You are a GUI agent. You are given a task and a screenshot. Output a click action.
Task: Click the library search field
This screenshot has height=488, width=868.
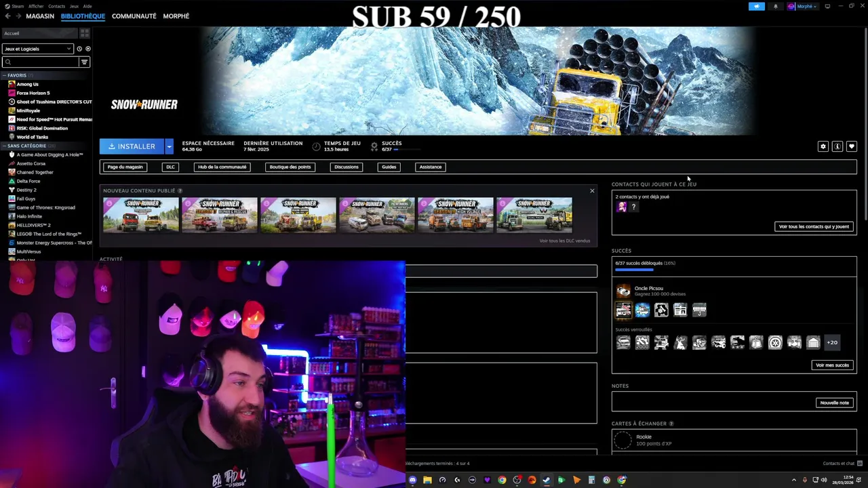click(x=41, y=62)
